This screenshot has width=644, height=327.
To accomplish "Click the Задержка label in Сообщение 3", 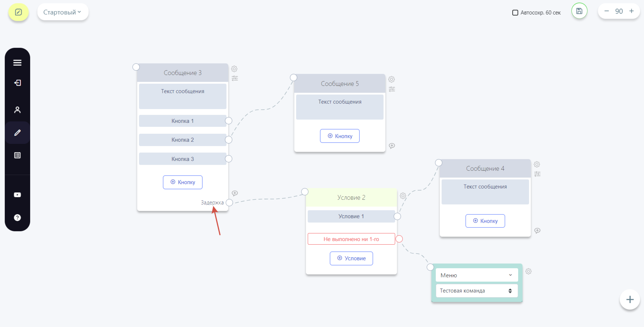I will point(212,203).
